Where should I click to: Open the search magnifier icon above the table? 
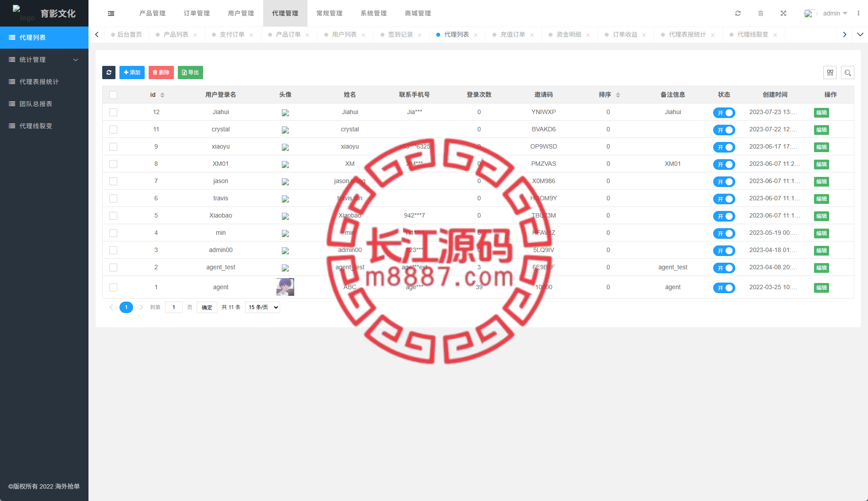click(x=848, y=73)
